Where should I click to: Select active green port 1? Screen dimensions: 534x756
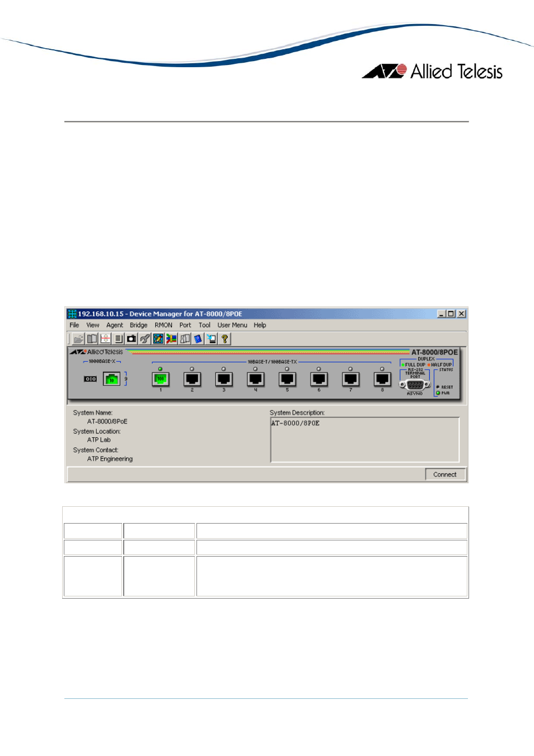click(161, 379)
